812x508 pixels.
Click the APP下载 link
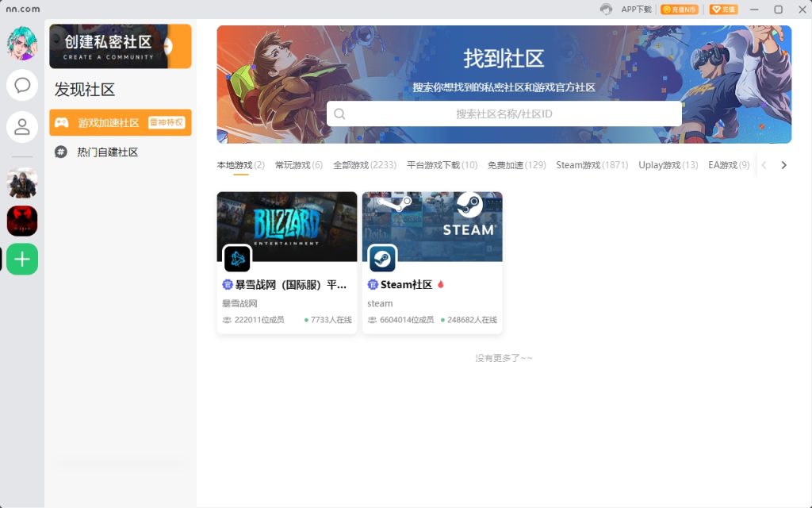click(x=636, y=10)
